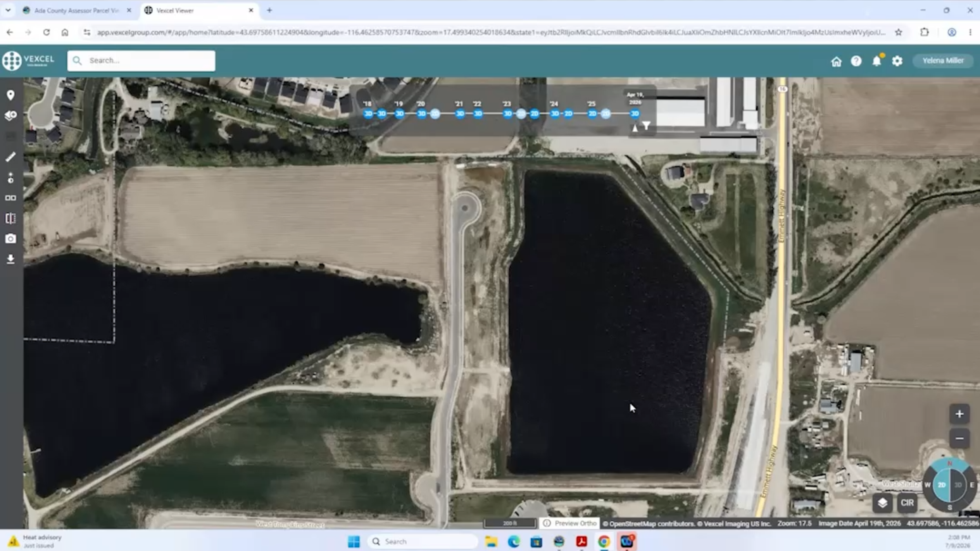Open the timeline filter funnel icon
The image size is (980, 551).
tap(646, 126)
